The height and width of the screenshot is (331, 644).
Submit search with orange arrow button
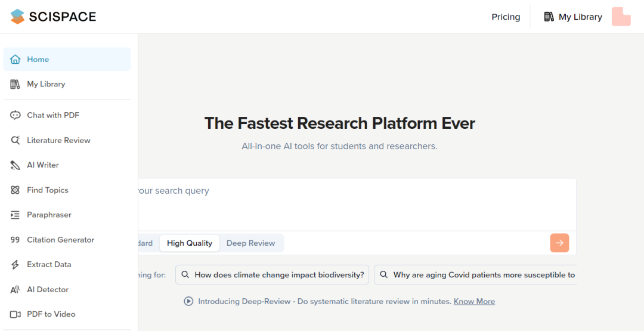pyautogui.click(x=559, y=243)
